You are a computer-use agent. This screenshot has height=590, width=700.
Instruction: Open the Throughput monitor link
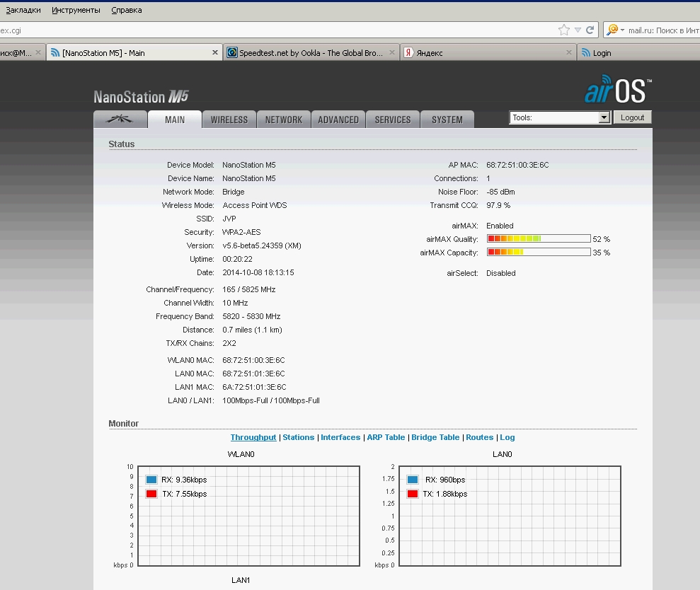[253, 437]
